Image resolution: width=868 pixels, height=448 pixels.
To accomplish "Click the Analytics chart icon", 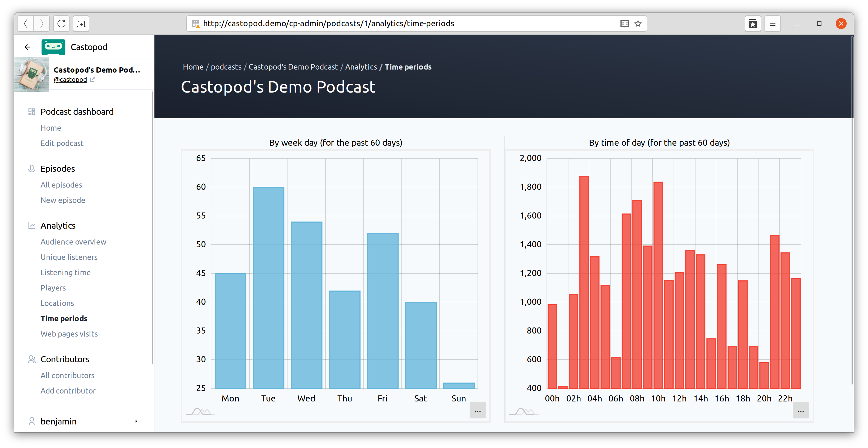I will click(31, 226).
